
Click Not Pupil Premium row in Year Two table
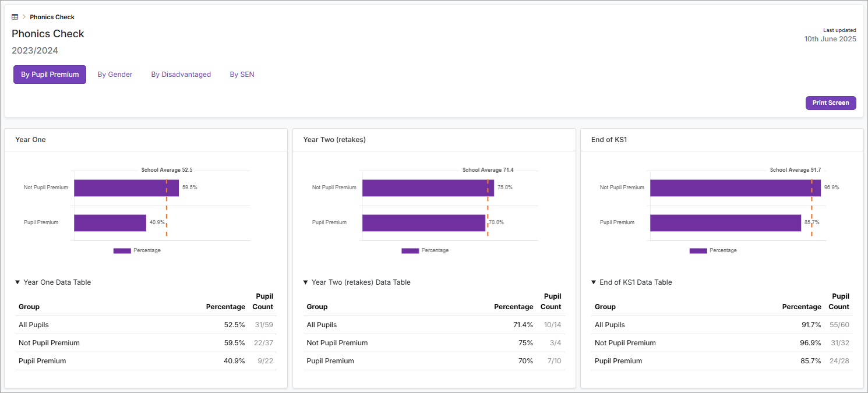tap(434, 343)
